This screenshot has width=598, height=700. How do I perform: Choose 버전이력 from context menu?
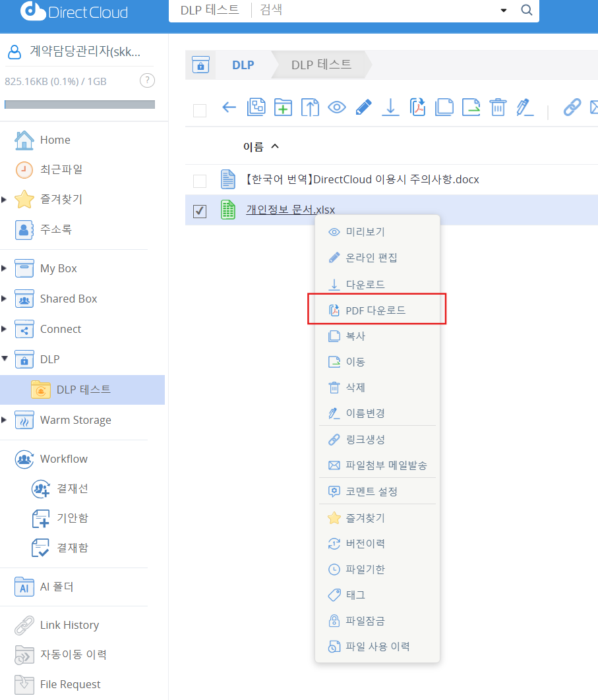pos(377,544)
